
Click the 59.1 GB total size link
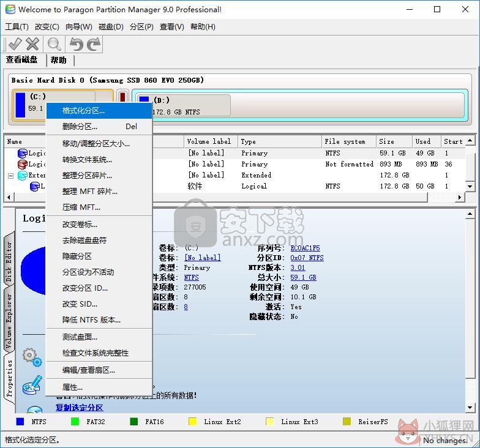(304, 278)
